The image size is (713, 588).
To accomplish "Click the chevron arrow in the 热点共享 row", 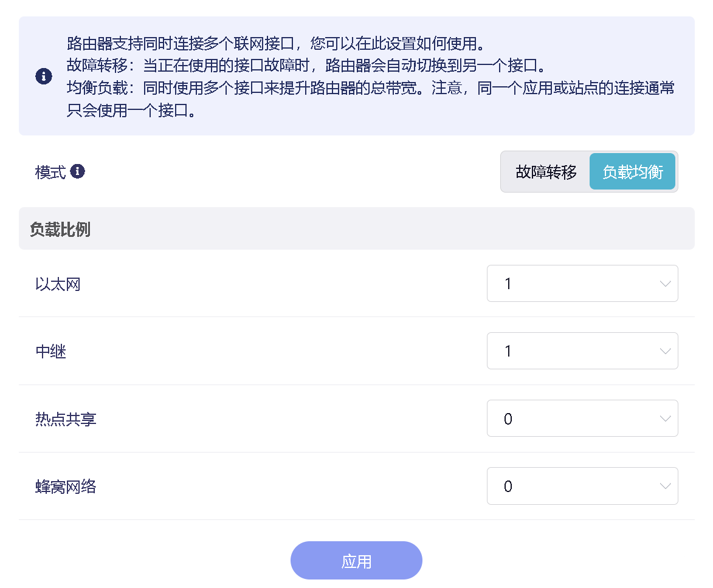I will pos(665,419).
